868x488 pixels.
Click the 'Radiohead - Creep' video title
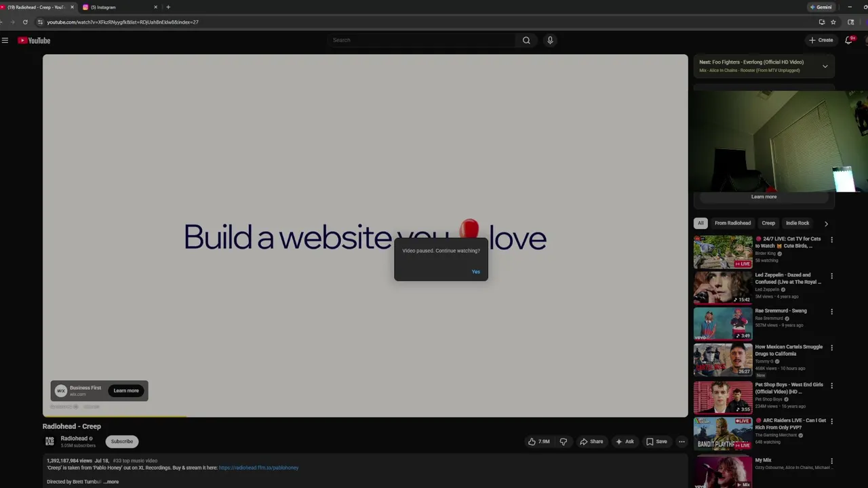coord(72,426)
